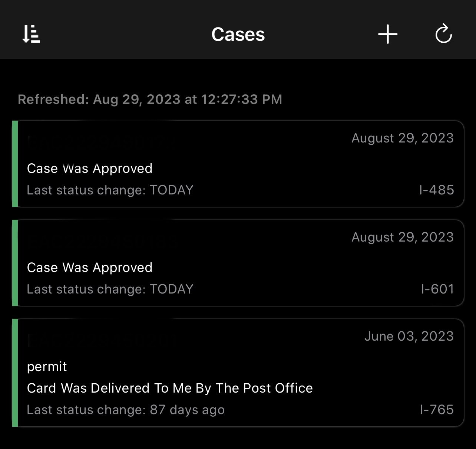
Task: Tap "Last status change: 87 days ago"
Action: coord(126,410)
